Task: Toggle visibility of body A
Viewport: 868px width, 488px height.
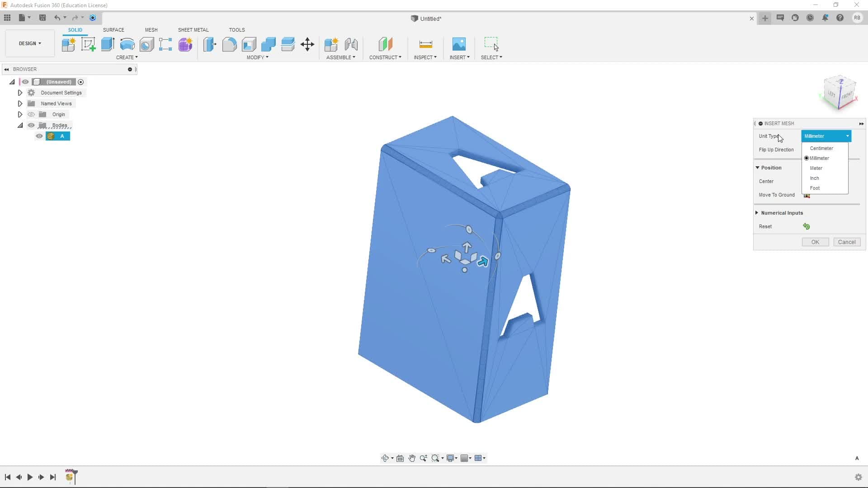Action: click(x=39, y=136)
